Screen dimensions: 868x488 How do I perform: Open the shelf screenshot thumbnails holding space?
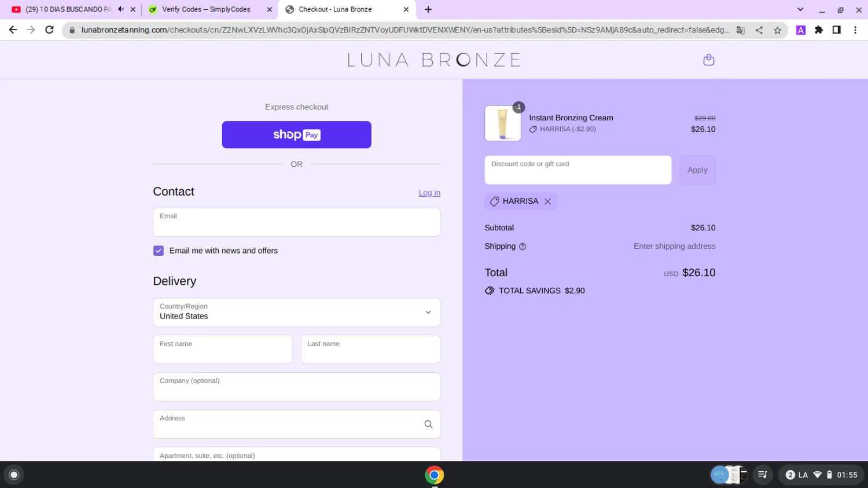click(729, 475)
